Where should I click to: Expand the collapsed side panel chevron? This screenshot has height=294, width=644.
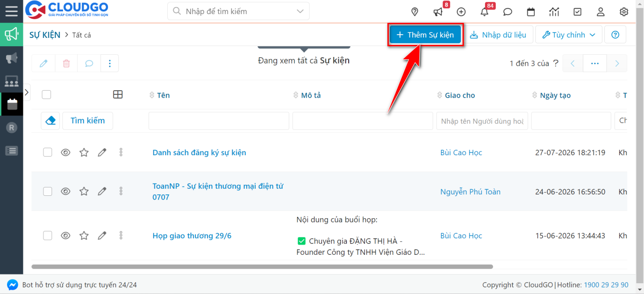[x=27, y=92]
